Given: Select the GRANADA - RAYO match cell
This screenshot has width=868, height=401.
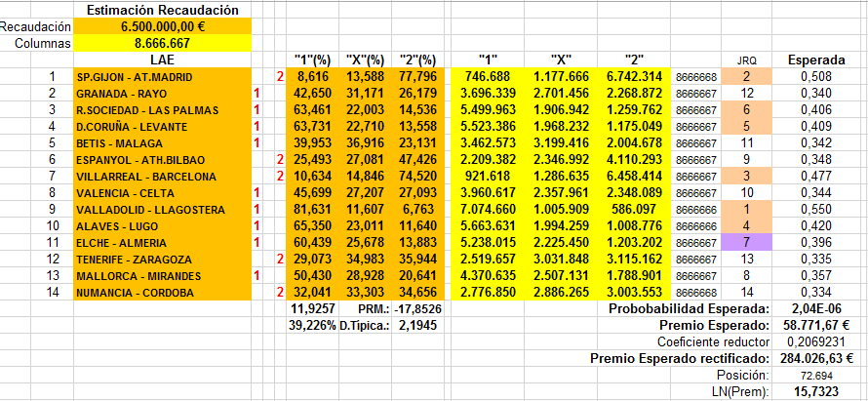Looking at the screenshot, I should [162, 94].
